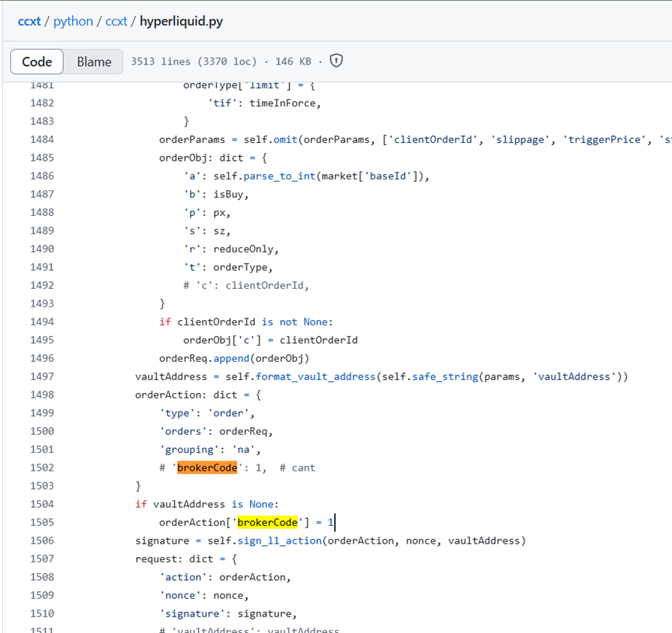Click the parse_to_int method call
Screen dimensions: 672x633
250,176
